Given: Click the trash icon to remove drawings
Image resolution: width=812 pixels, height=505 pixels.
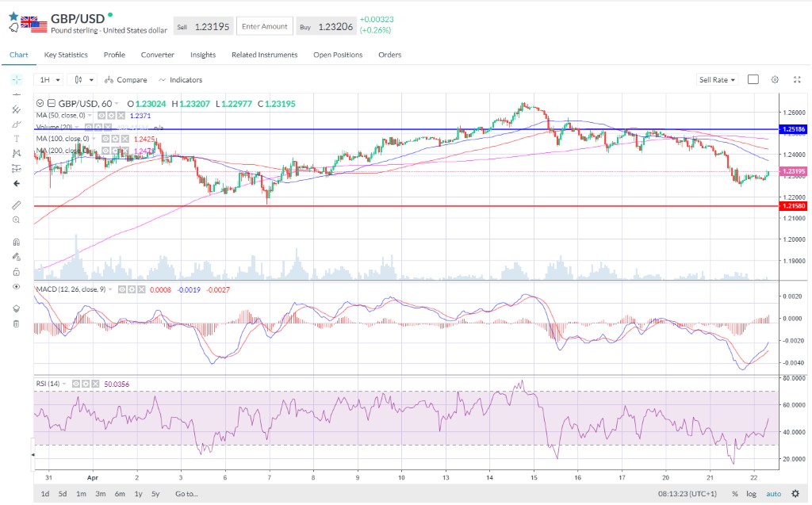Looking at the screenshot, I should pos(17,323).
